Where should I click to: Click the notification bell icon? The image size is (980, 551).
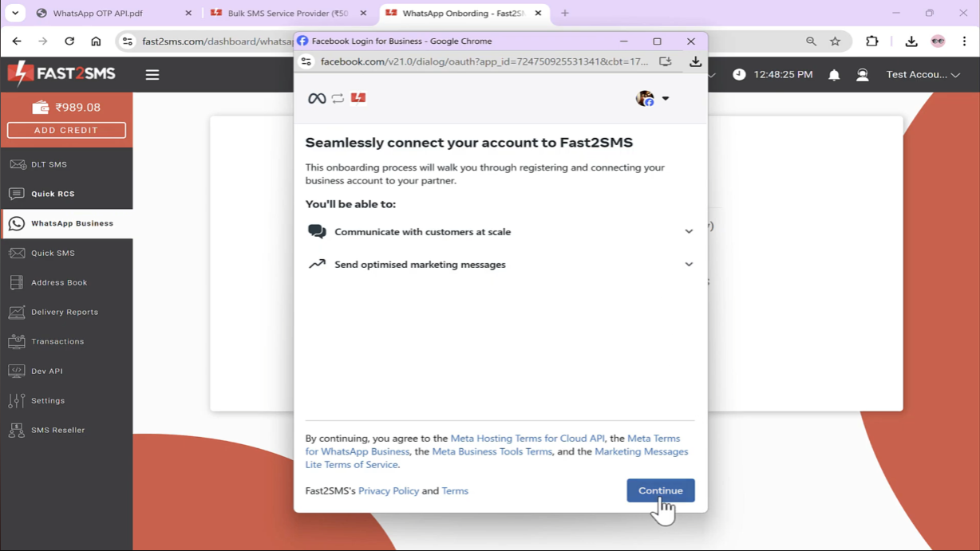click(834, 74)
